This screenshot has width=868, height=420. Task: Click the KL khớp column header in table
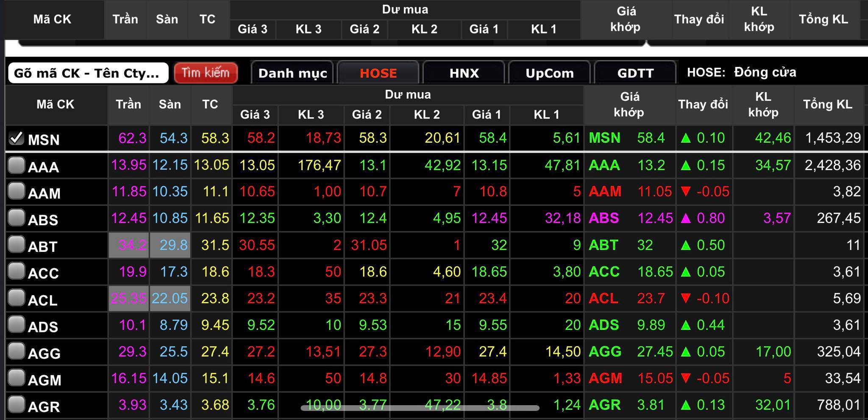(x=763, y=105)
